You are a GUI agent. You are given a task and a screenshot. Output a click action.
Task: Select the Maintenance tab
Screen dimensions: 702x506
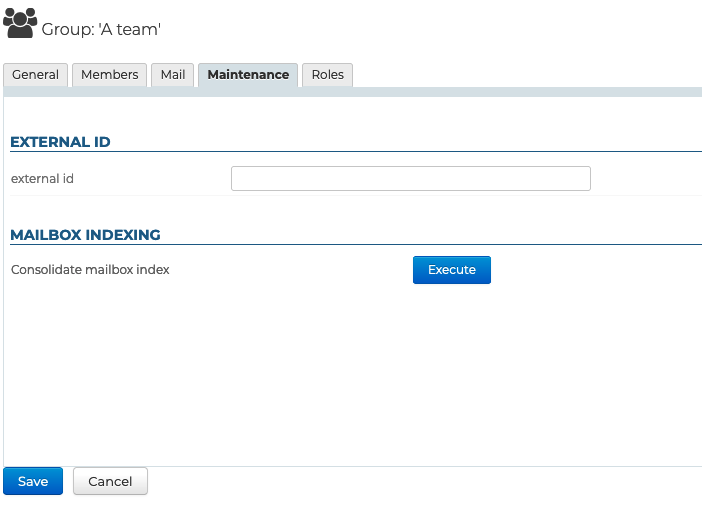(248, 75)
